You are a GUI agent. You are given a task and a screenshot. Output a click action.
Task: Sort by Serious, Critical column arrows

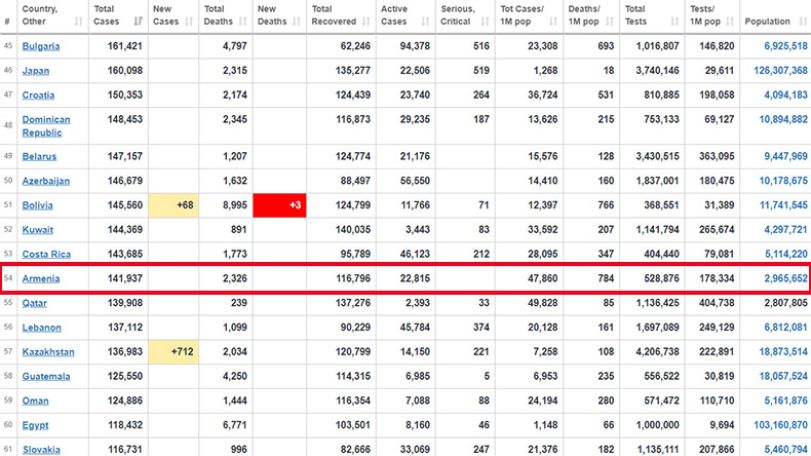coord(485,21)
